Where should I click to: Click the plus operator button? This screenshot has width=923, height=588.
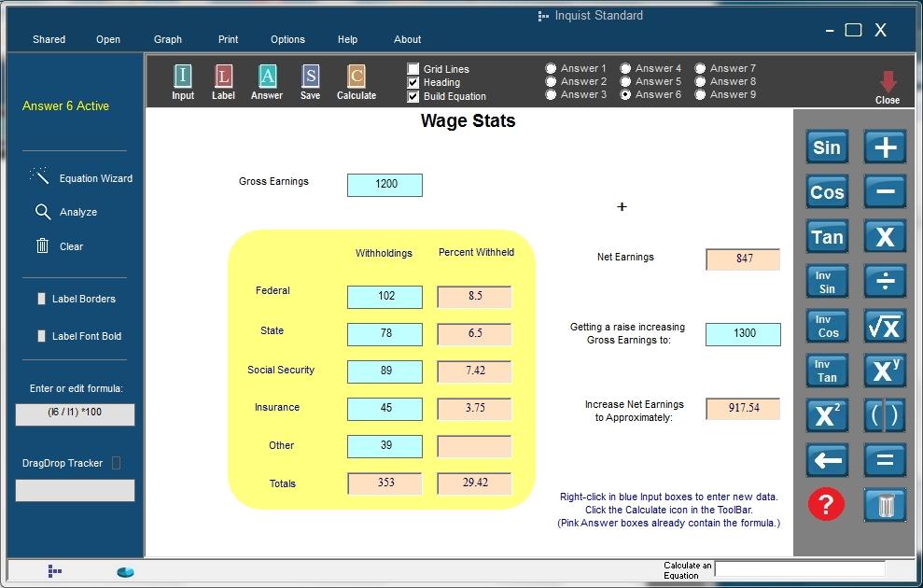885,147
